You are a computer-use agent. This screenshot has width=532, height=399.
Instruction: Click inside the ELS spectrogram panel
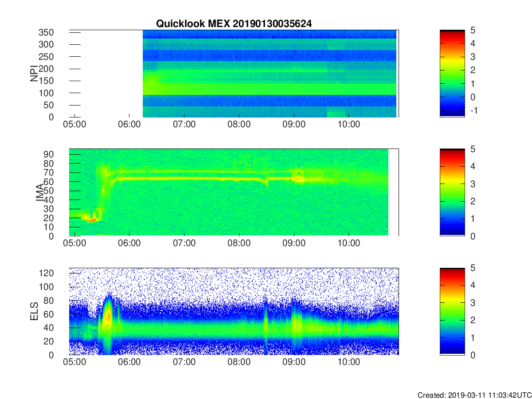tap(234, 311)
